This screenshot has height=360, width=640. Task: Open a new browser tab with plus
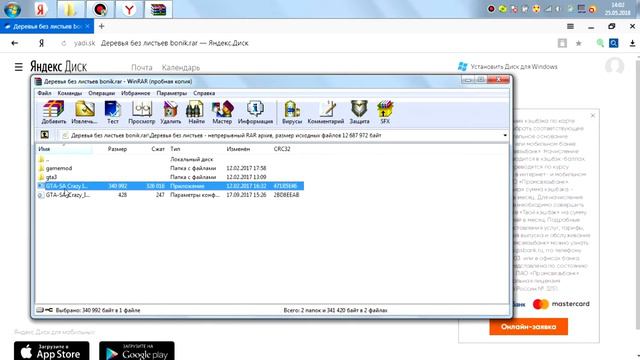pos(102,26)
